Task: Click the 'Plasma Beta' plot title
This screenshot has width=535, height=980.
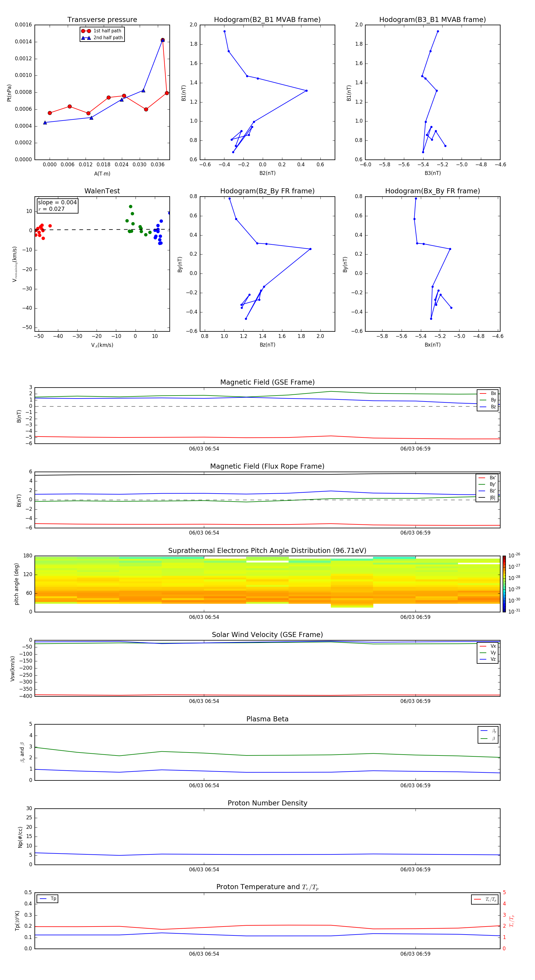Action: (x=267, y=719)
